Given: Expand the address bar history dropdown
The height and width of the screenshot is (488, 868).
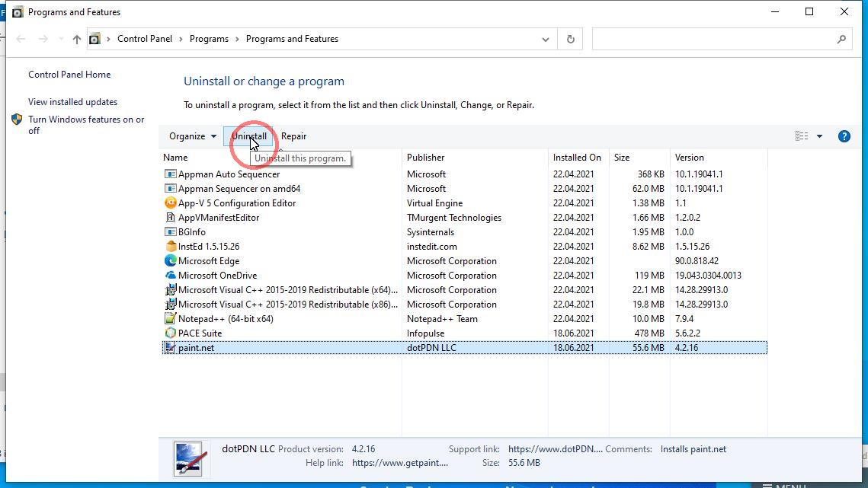Looking at the screenshot, I should [545, 39].
